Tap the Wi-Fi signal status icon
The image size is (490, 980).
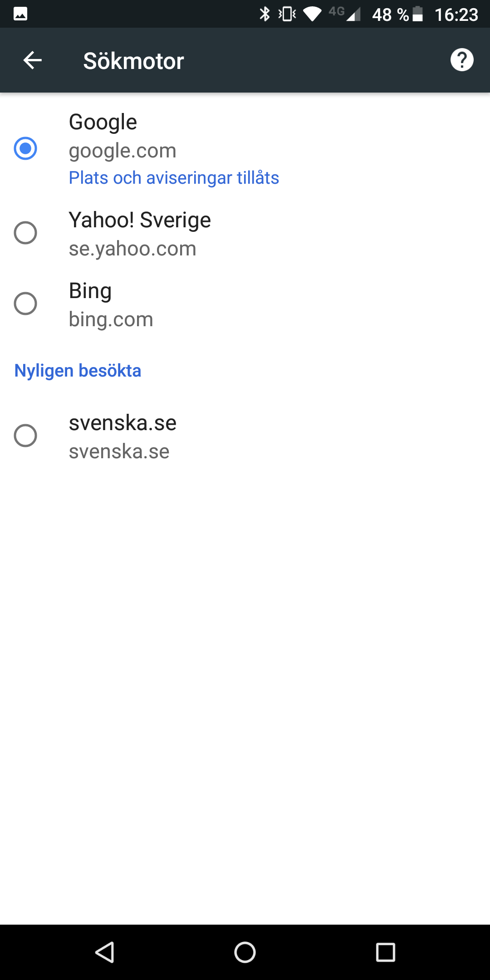312,14
